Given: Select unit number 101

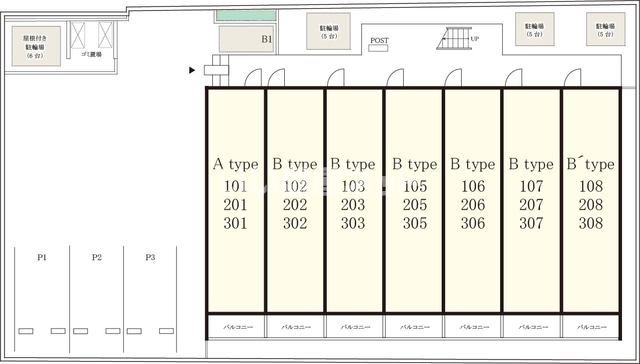Looking at the screenshot, I should click(236, 186).
